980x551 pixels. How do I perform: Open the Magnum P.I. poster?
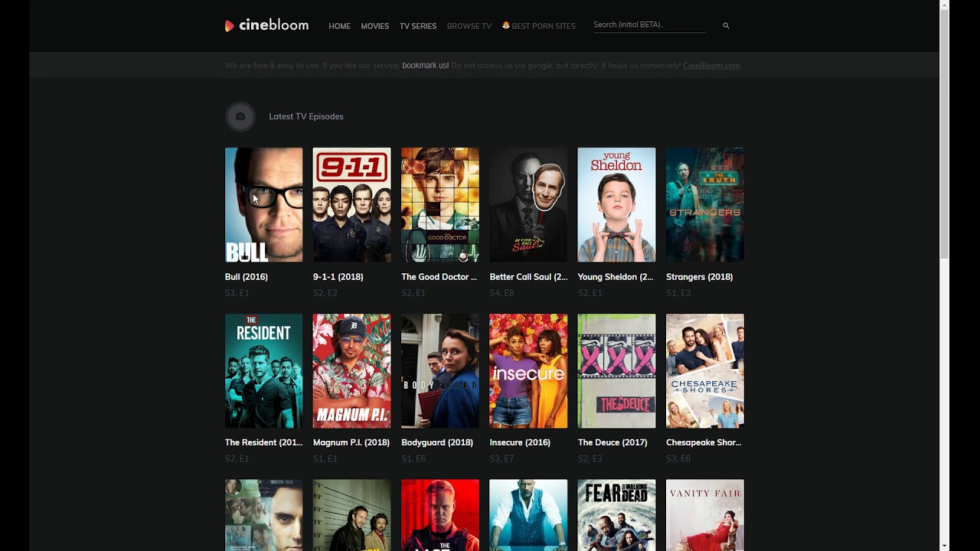click(x=352, y=371)
